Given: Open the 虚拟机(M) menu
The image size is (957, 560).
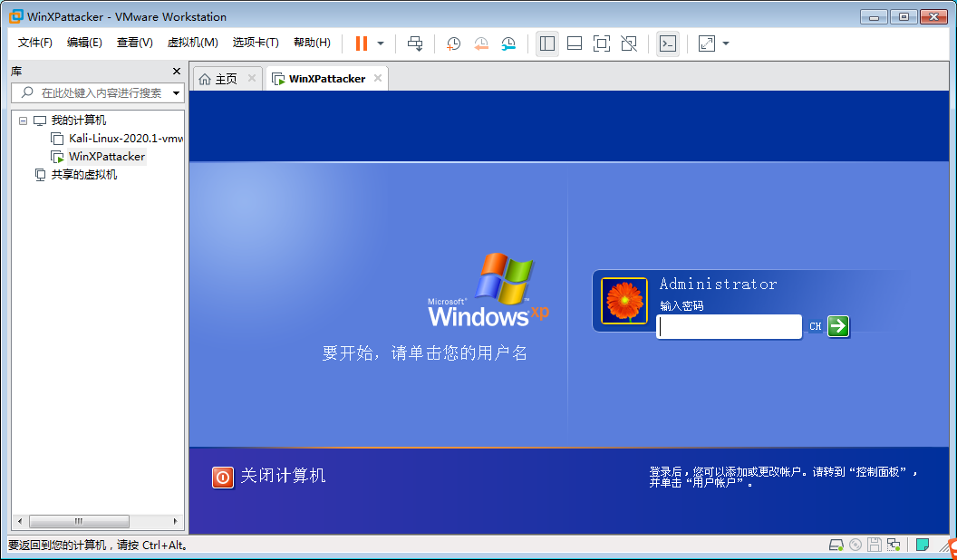Looking at the screenshot, I should tap(192, 43).
